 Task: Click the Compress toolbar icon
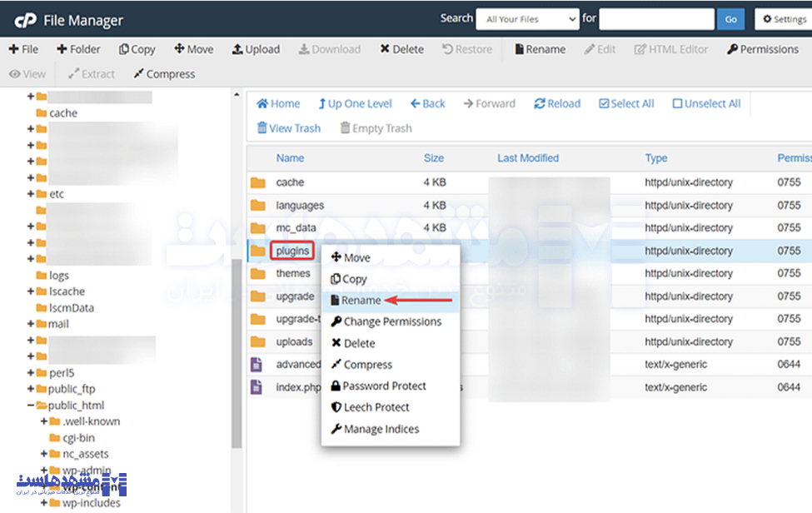139,74
